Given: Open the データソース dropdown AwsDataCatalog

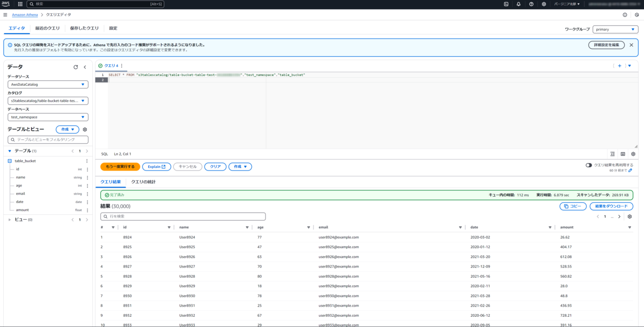Looking at the screenshot, I should click(48, 84).
